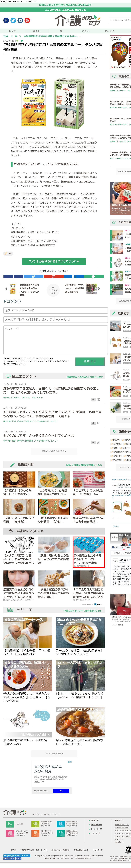This screenshot has width=131, height=868.
Task: Like the first recent comment with thumbs-up
Action: (94, 399)
